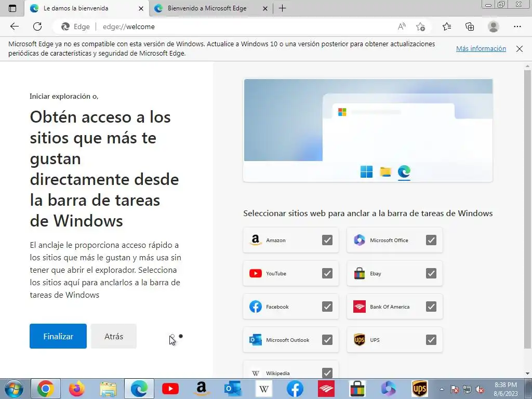Viewport: 532px width, 399px height.
Task: Click the browser Back arrow
Action: click(x=15, y=26)
